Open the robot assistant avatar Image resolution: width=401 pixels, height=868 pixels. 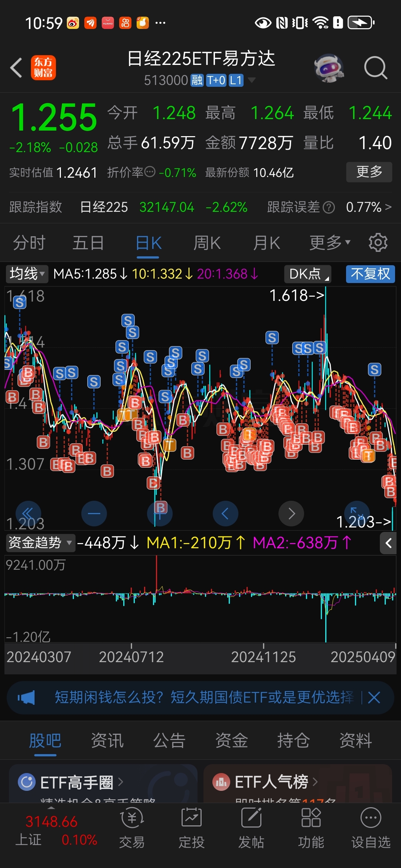329,68
